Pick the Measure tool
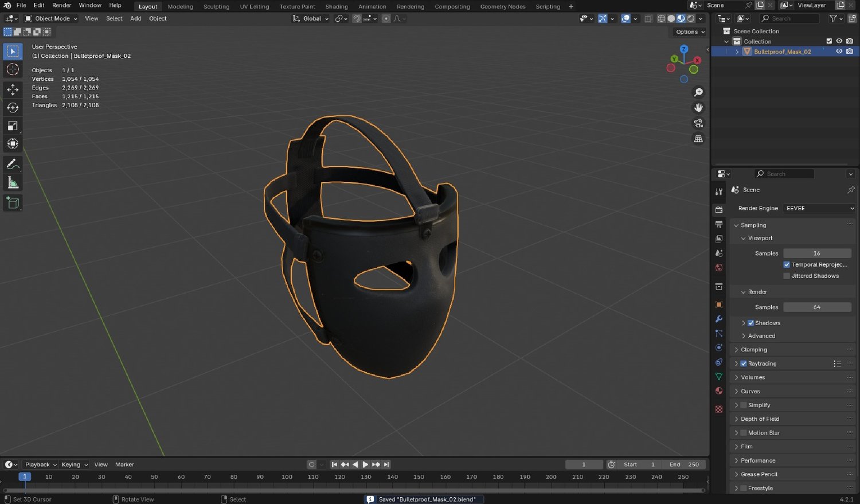Image resolution: width=860 pixels, height=504 pixels. pyautogui.click(x=13, y=183)
